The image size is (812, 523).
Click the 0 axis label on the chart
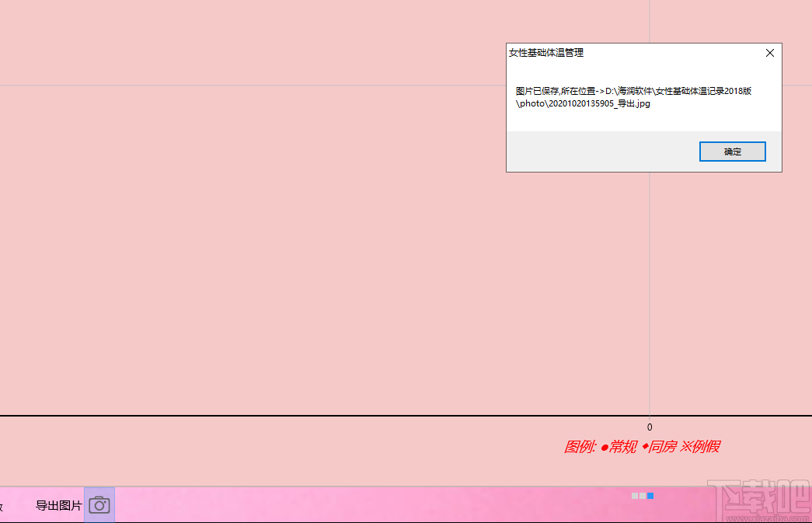[x=650, y=427]
